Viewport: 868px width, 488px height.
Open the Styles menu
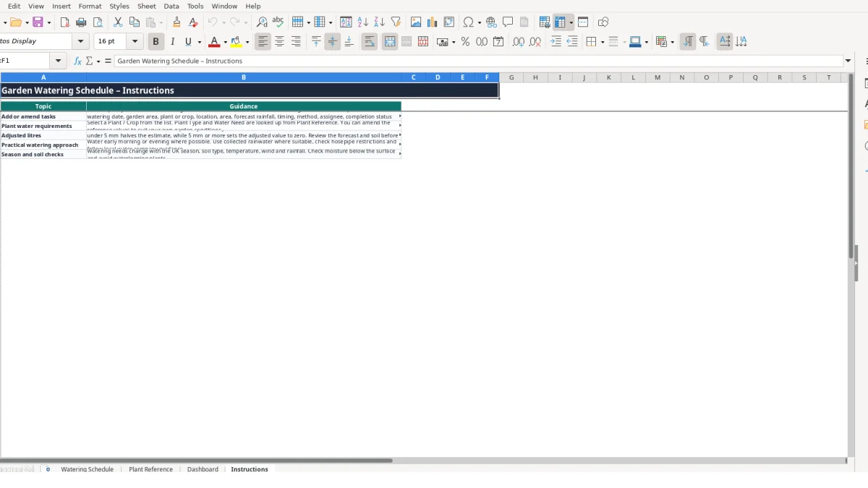[119, 6]
